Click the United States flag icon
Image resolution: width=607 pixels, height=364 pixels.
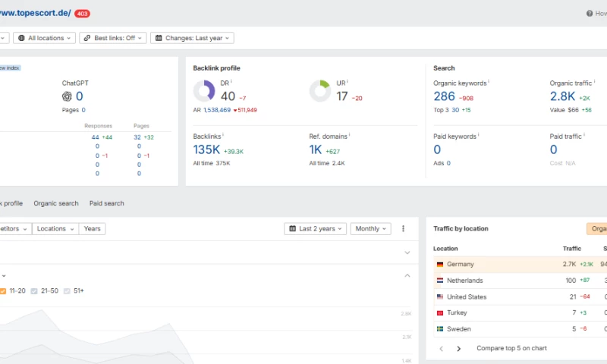point(440,297)
